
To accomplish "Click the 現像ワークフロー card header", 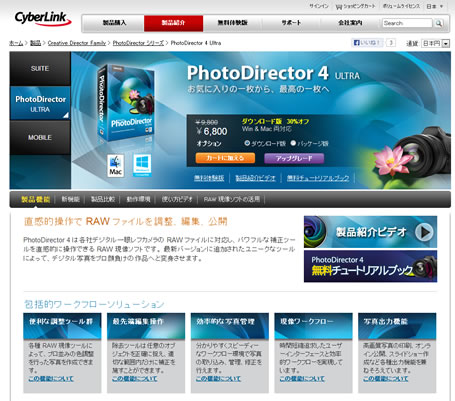I will (313, 325).
